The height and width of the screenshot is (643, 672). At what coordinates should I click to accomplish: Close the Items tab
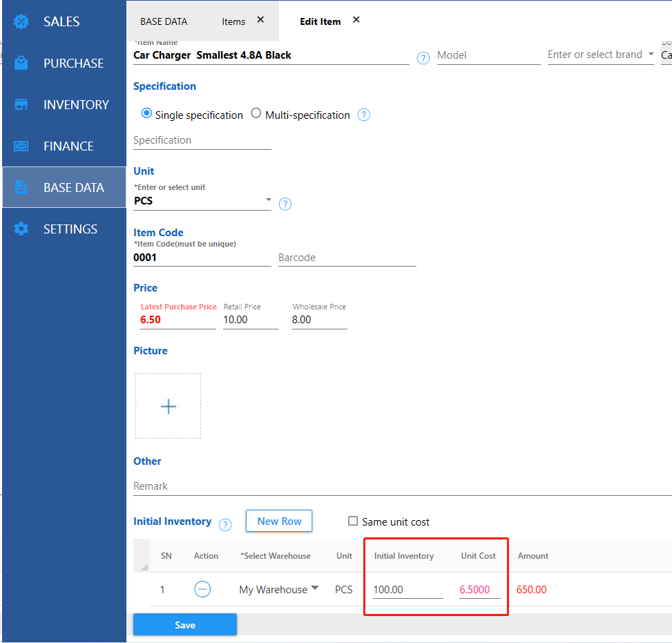coord(260,20)
